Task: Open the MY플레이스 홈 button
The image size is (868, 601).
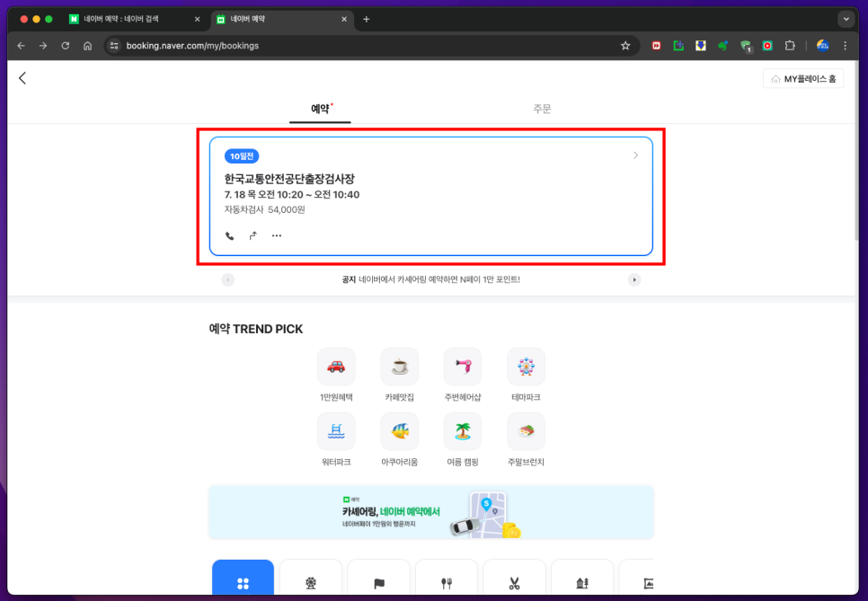Action: (803, 78)
